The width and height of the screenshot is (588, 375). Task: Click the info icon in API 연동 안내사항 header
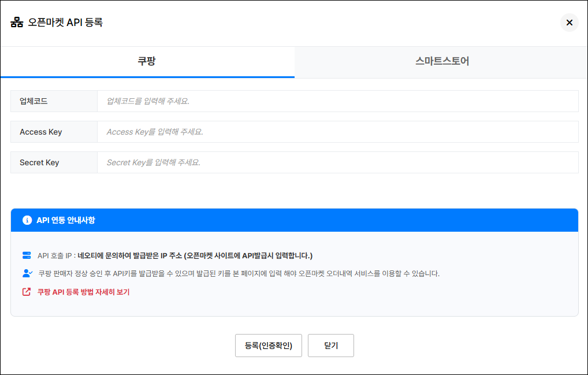[x=27, y=220]
